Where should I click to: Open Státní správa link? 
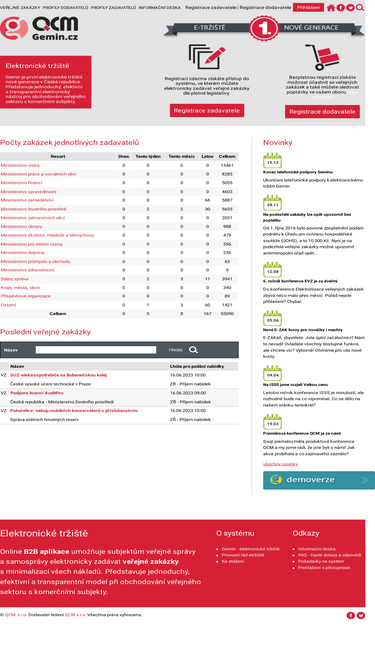click(14, 279)
